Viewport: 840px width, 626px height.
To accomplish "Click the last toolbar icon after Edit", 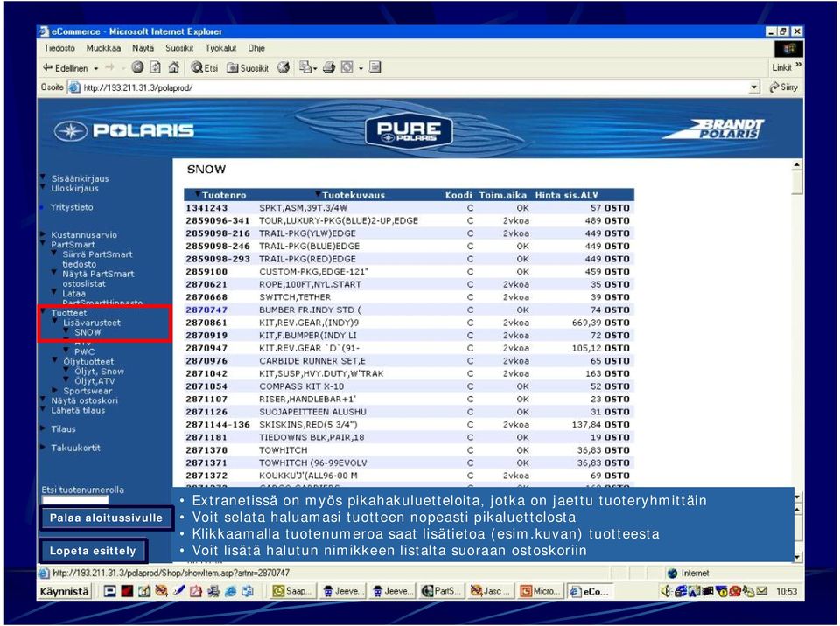I will [x=375, y=67].
